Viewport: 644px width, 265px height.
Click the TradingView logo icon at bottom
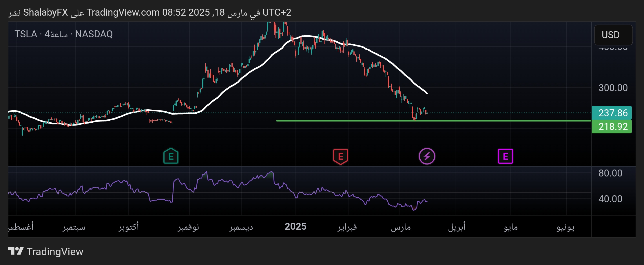coord(16,251)
